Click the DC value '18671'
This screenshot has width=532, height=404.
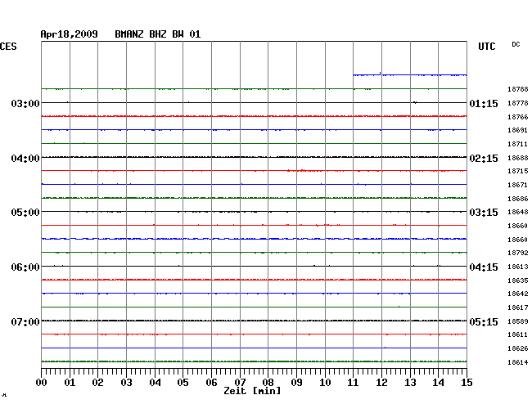click(518, 185)
